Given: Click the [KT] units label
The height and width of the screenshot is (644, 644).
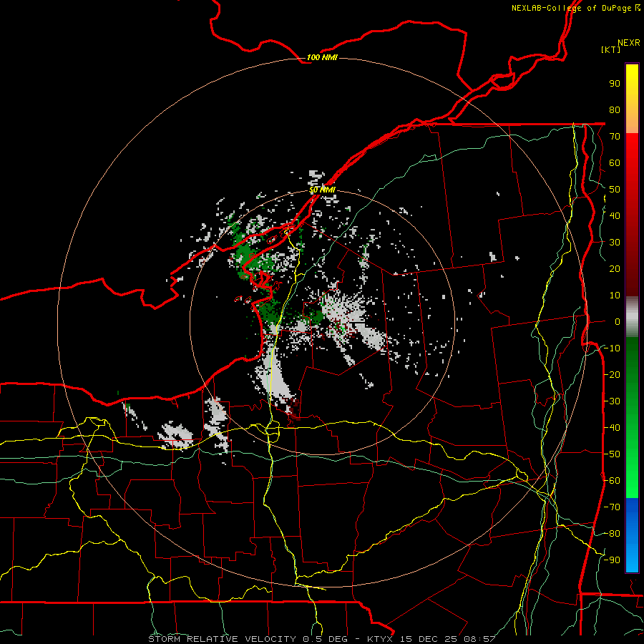Looking at the screenshot, I should 611,49.
